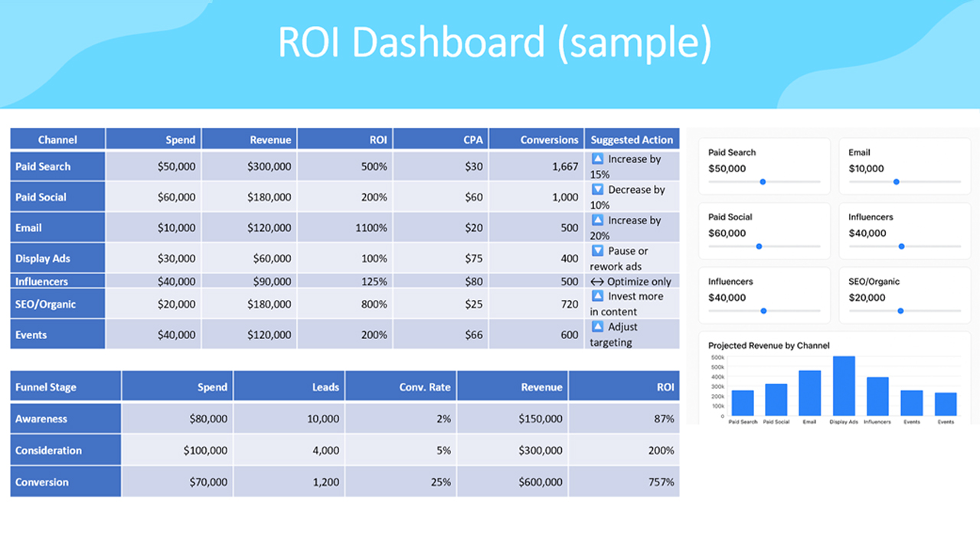This screenshot has height=551, width=980.
Task: Click the up arrow icon in Email row
Action: tap(598, 220)
